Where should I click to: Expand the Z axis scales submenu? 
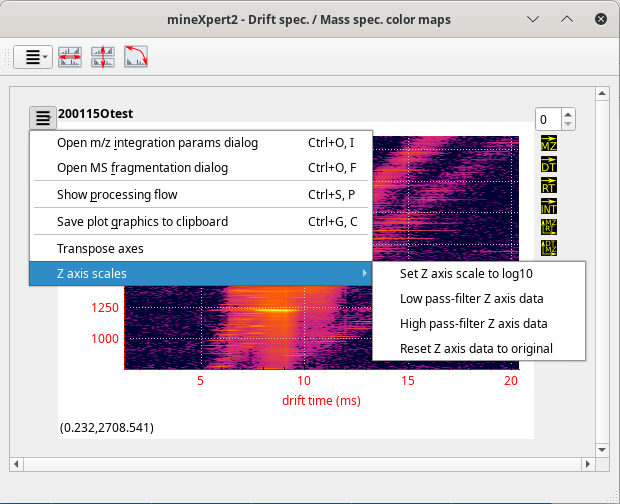click(200, 273)
